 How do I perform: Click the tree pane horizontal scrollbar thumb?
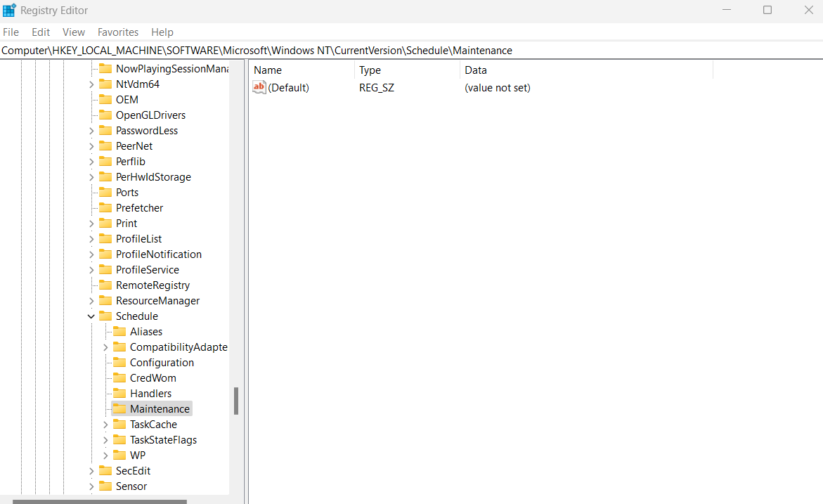click(x=100, y=502)
